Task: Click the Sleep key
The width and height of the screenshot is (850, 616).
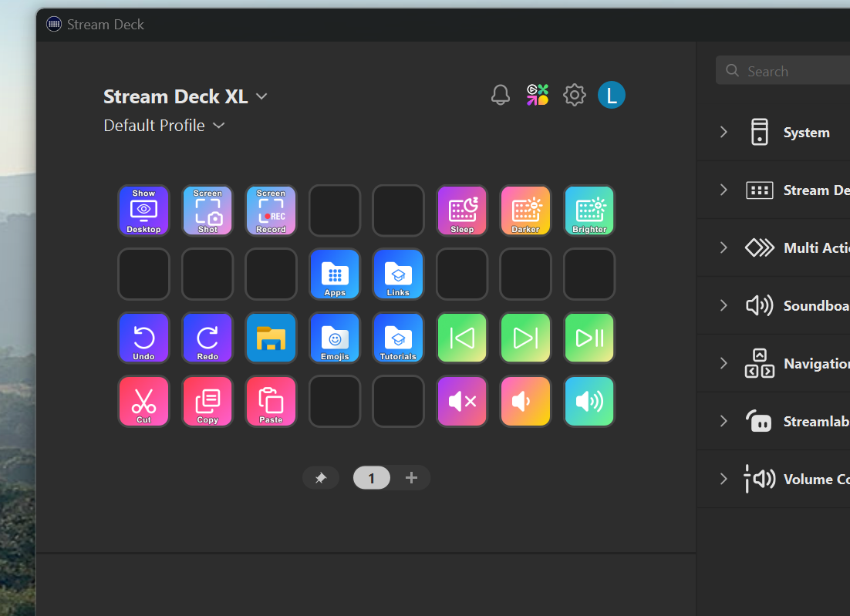Action: coord(462,210)
